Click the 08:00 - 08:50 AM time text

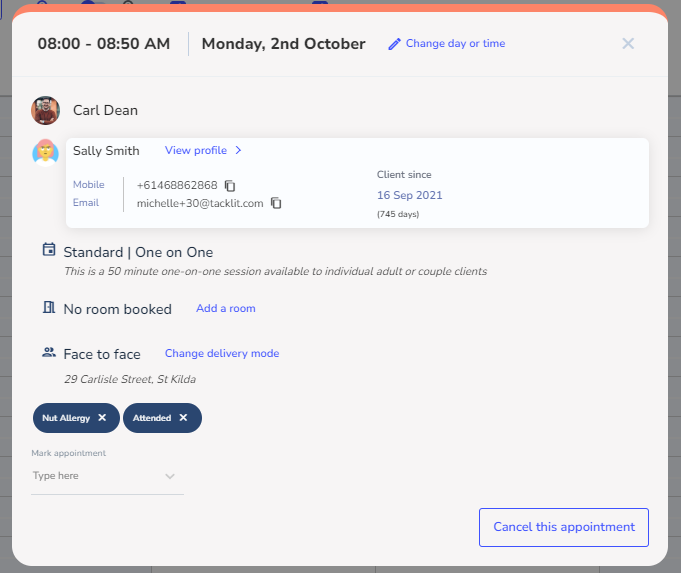[104, 44]
